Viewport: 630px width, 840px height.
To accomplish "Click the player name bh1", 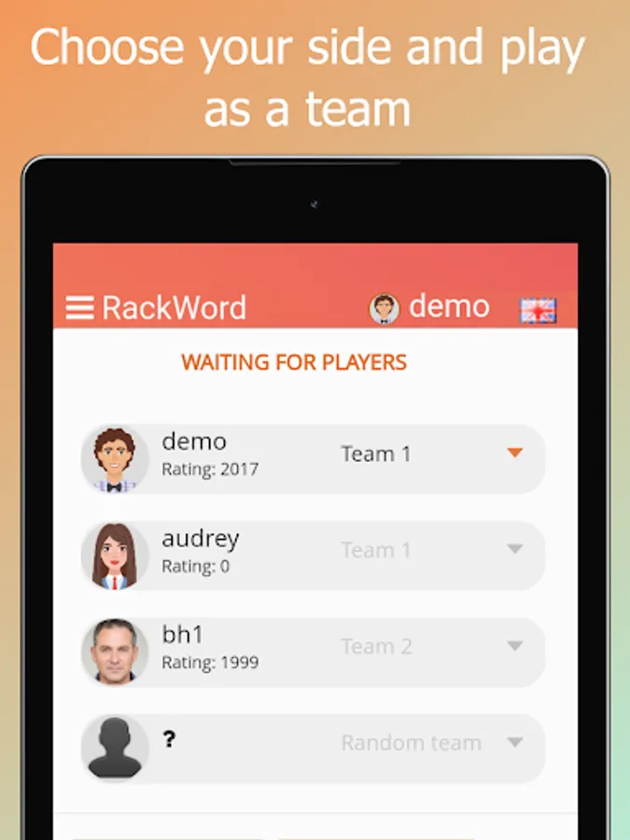I will 183,635.
